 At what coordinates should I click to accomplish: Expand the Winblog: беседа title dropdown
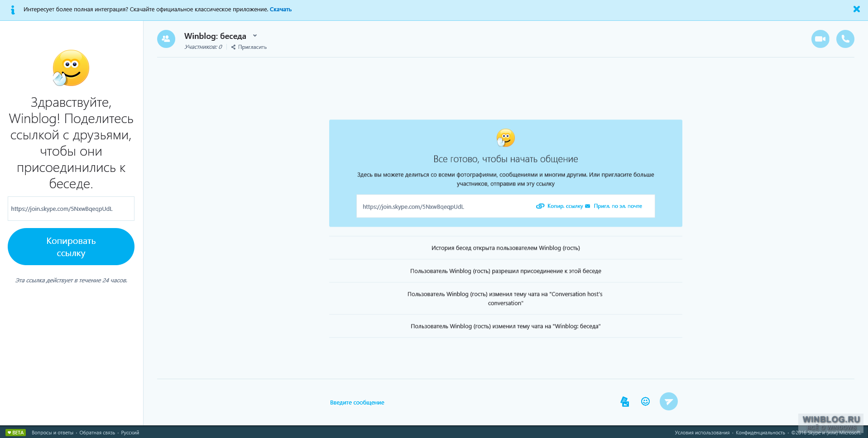click(255, 36)
